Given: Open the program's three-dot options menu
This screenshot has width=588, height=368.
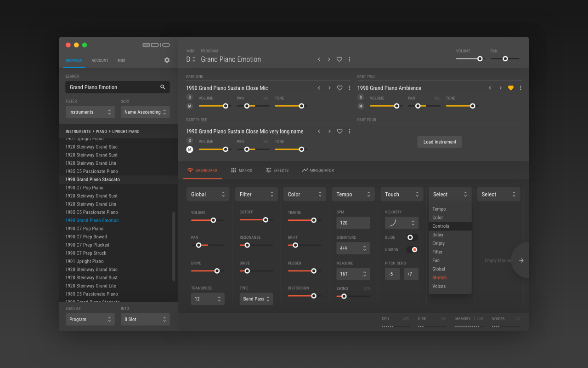Looking at the screenshot, I should 350,59.
